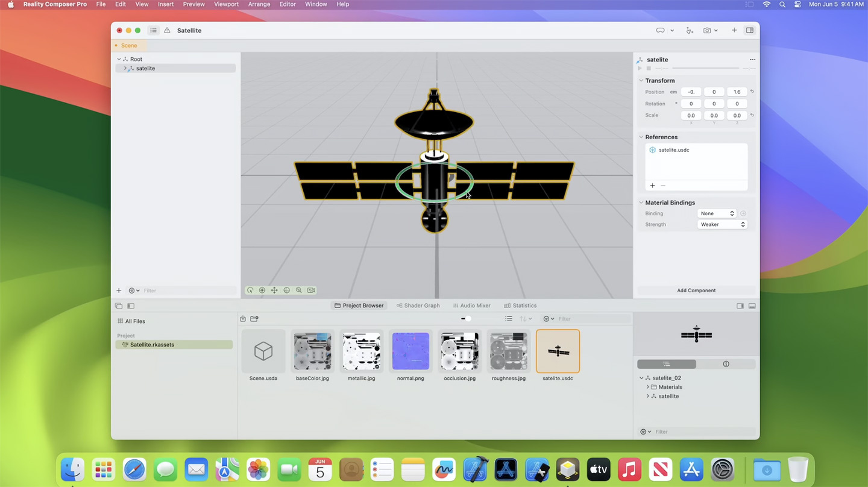Select the zoom magnifier viewport tool

299,290
